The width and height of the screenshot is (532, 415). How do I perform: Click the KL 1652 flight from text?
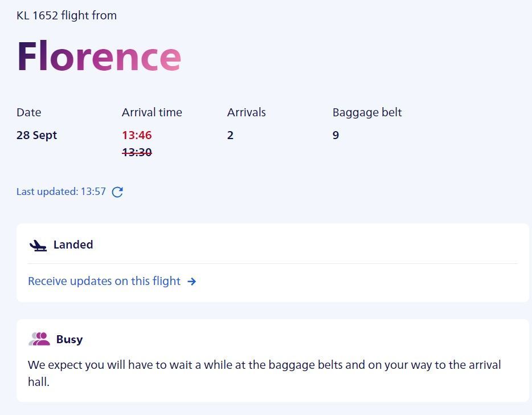pos(67,15)
